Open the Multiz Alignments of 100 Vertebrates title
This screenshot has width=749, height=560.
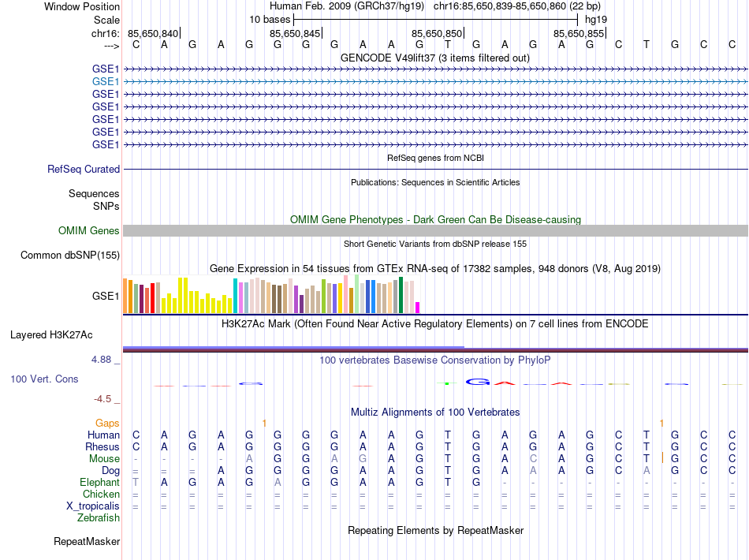pyautogui.click(x=434, y=413)
